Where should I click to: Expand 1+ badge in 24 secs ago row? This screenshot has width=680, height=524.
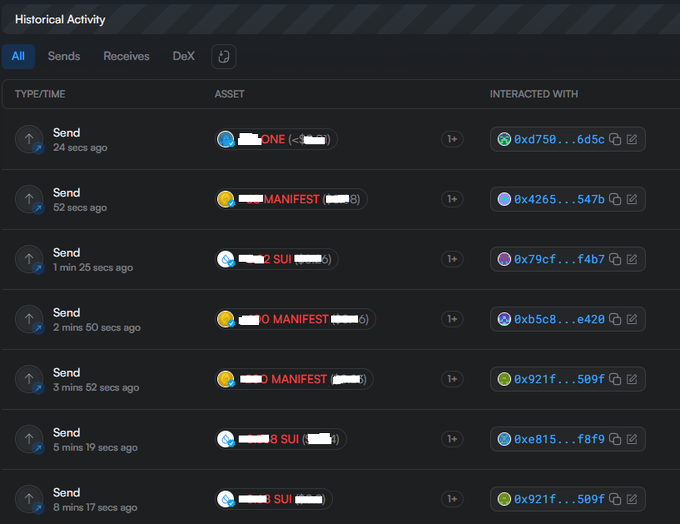click(452, 139)
